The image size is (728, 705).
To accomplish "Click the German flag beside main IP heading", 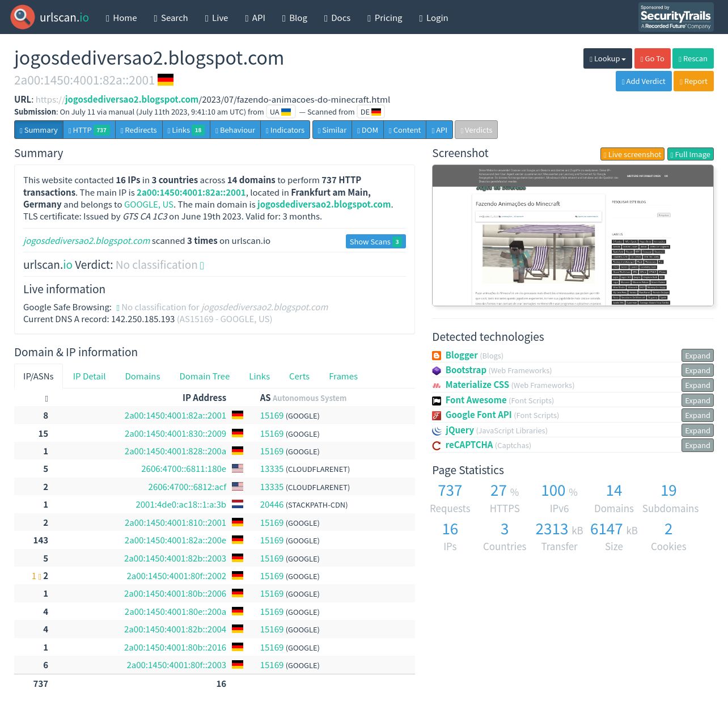I will point(166,80).
